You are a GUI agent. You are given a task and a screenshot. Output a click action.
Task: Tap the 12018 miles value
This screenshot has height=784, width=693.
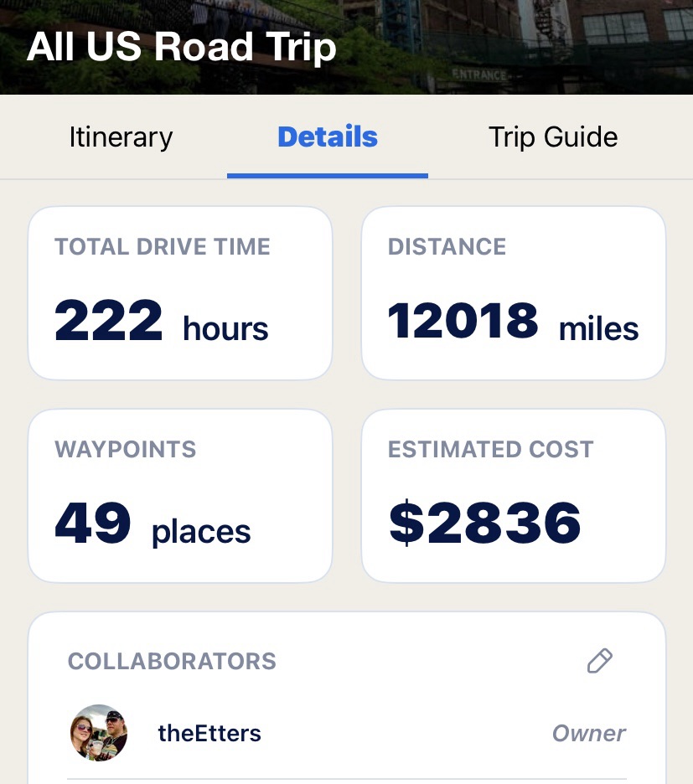coord(513,322)
